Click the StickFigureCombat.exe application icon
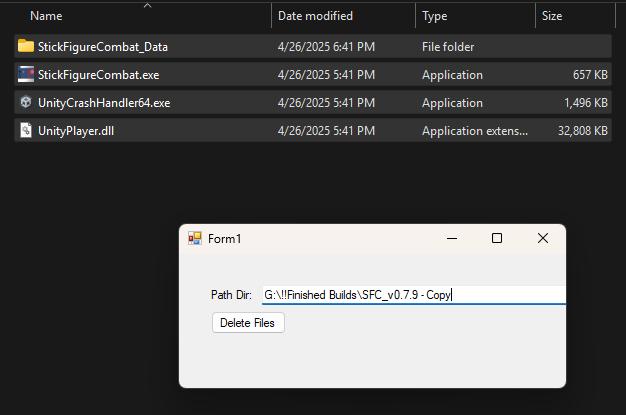 [26, 74]
